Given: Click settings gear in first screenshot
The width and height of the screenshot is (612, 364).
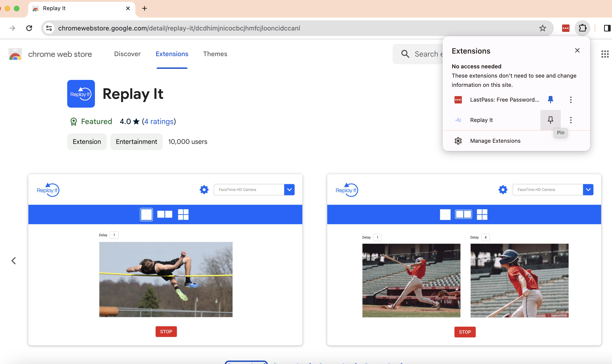Looking at the screenshot, I should coord(204,190).
